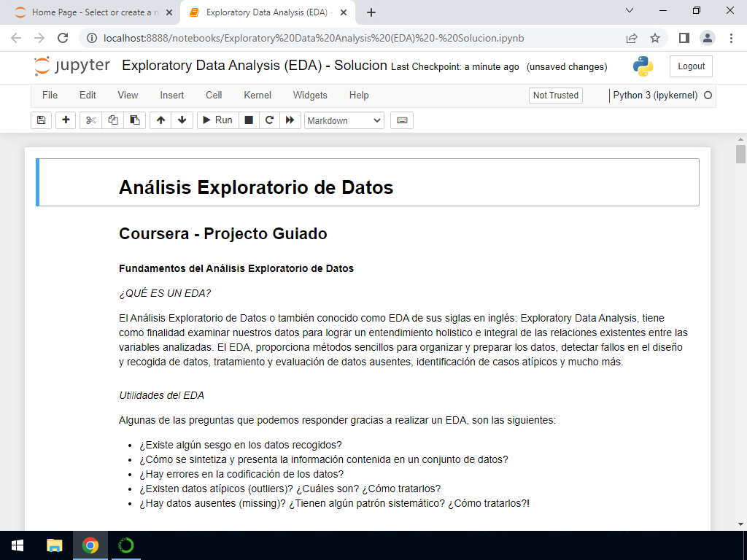Click the Jupyter logo
Viewport: 747px width, 560px height.
(72, 66)
